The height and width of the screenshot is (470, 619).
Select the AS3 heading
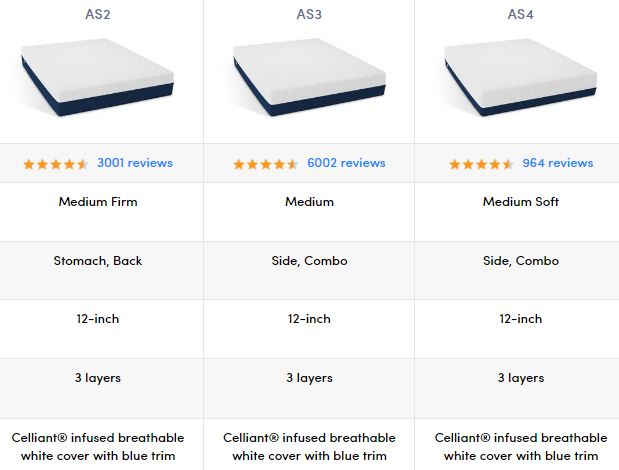pos(309,15)
